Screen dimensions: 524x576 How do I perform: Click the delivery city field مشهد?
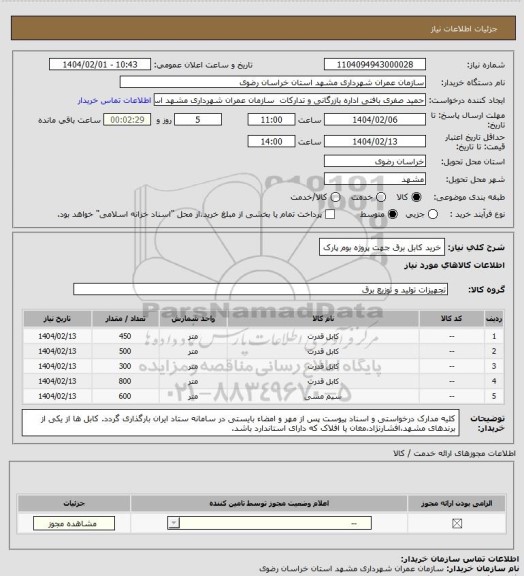(x=375, y=179)
